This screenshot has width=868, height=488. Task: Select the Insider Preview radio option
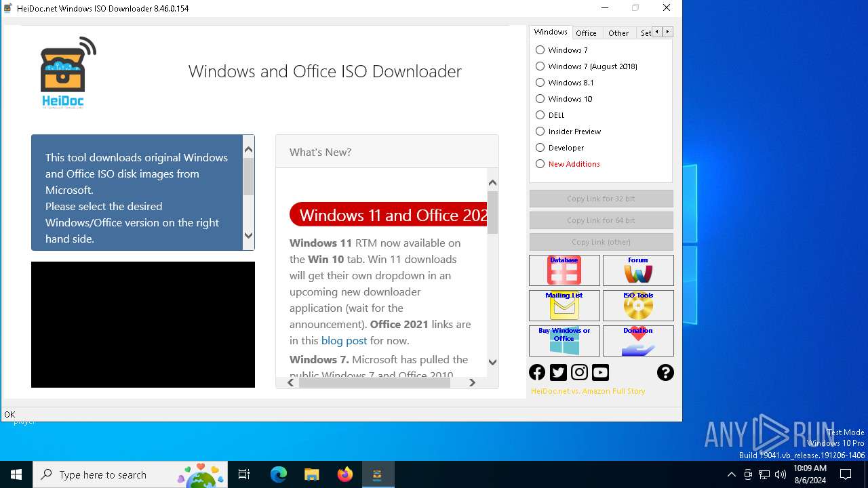(568, 131)
